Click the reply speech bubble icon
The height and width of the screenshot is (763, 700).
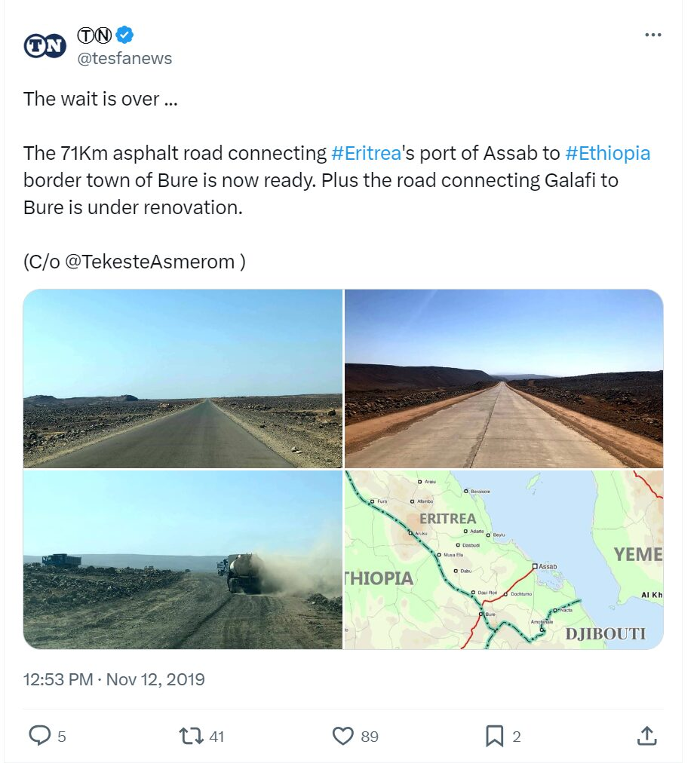38,735
